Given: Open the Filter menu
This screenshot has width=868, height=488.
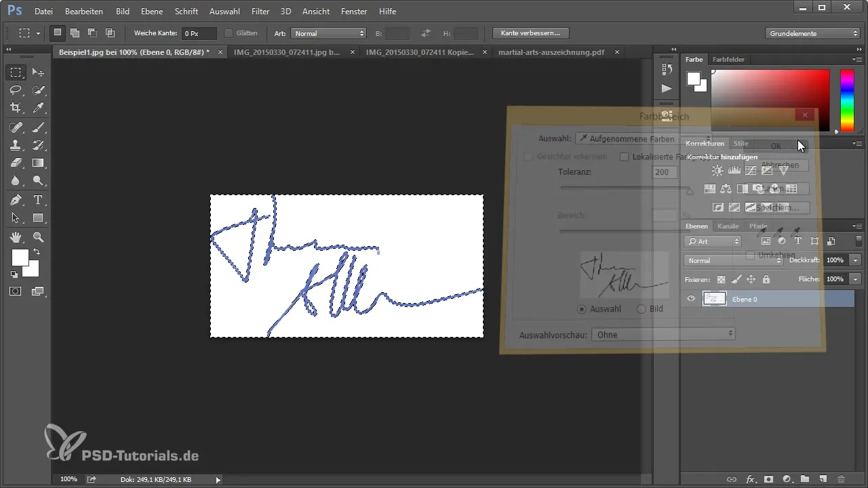Looking at the screenshot, I should click(260, 12).
